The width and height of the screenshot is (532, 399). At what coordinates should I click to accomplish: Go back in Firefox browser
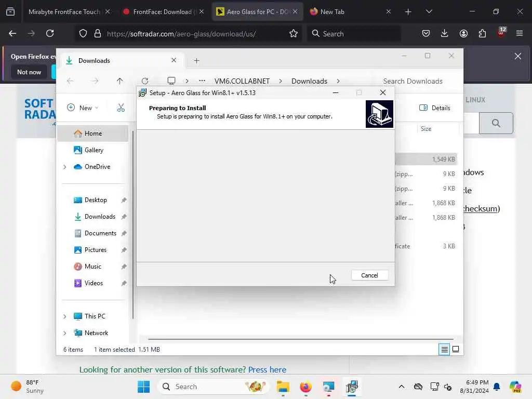coord(12,33)
